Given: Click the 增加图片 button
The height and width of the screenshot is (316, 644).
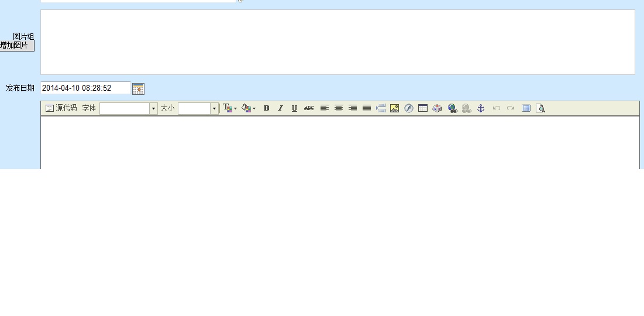Looking at the screenshot, I should 16,46.
